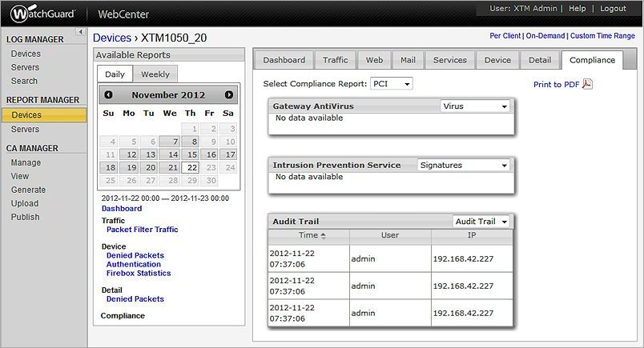Open Publish under CA Manager
The width and height of the screenshot is (644, 348).
tap(25, 217)
